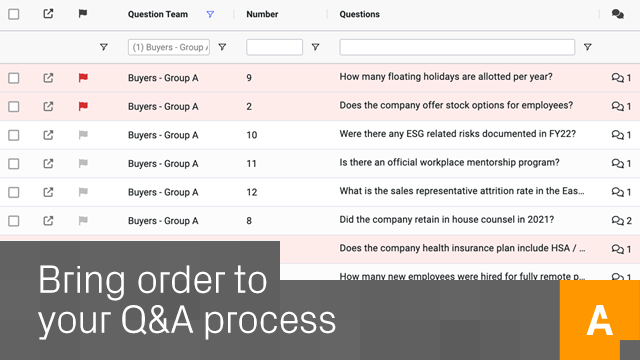Open question 8 in a new window
This screenshot has height=360, width=640.
(48, 220)
